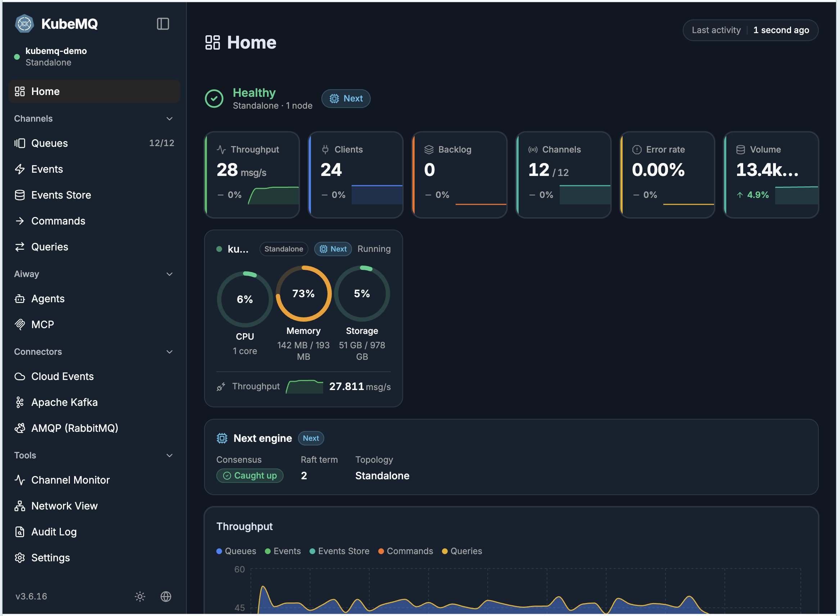Screen dimensions: 840x616
Task: Click the Network View icon
Action: pos(20,506)
